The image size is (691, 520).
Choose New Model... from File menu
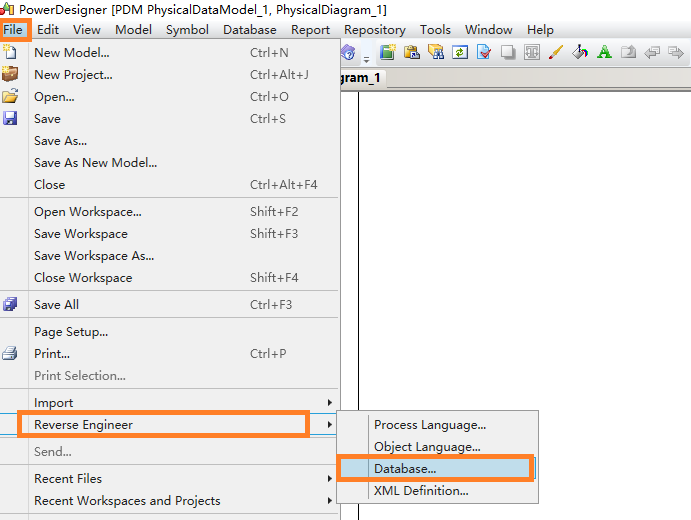[169, 52]
